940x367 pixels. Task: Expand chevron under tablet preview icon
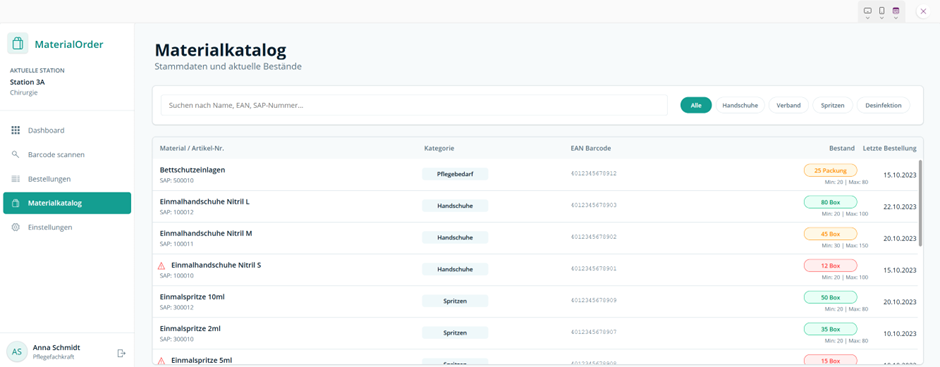pyautogui.click(x=867, y=18)
